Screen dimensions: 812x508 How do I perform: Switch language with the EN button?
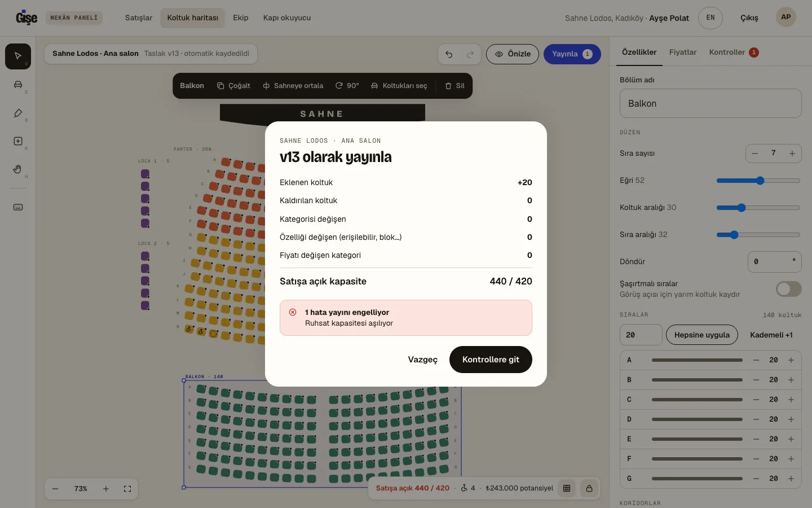point(710,18)
